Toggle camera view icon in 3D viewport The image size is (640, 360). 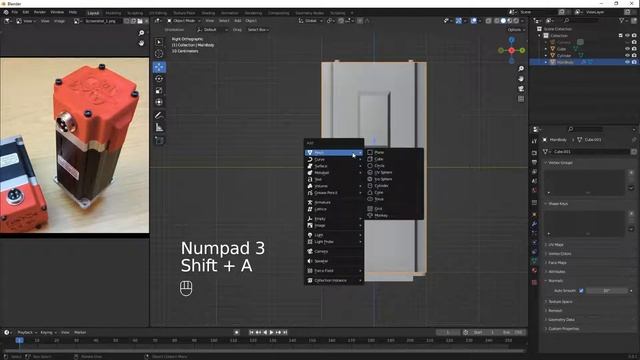(x=521, y=89)
